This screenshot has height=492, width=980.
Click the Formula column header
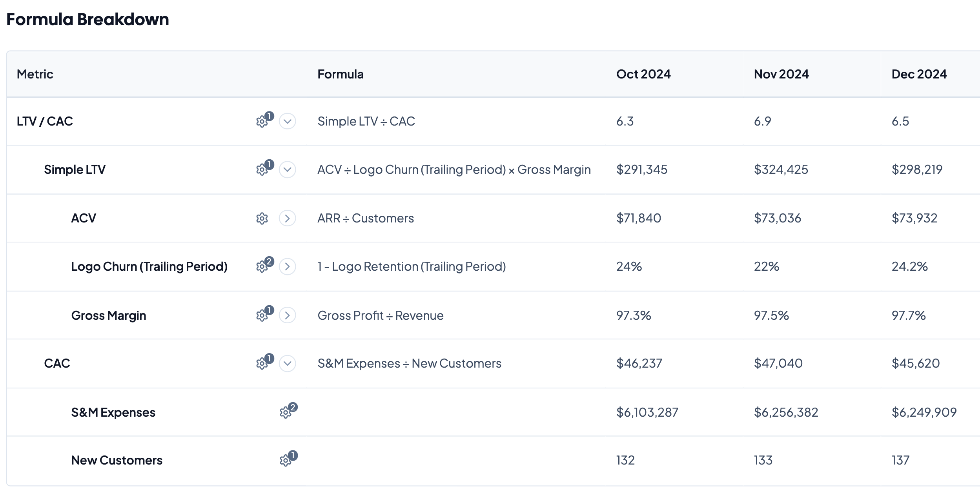pyautogui.click(x=341, y=74)
